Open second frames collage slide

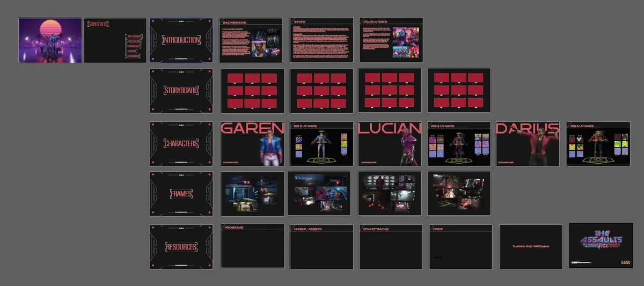pos(319,194)
